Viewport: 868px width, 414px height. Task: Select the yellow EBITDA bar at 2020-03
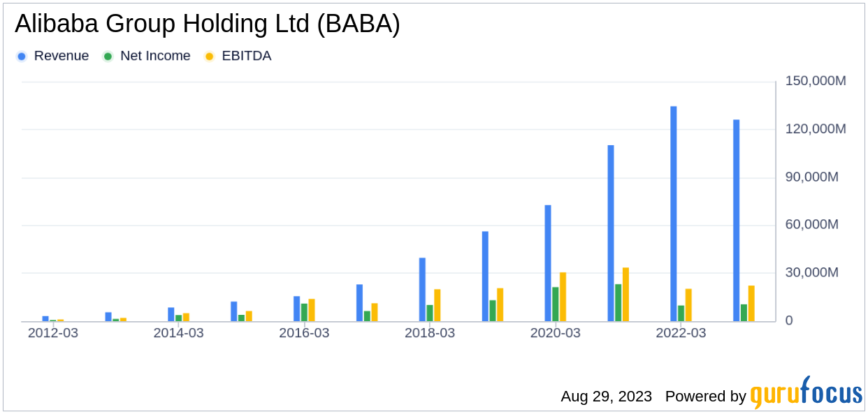click(x=563, y=297)
